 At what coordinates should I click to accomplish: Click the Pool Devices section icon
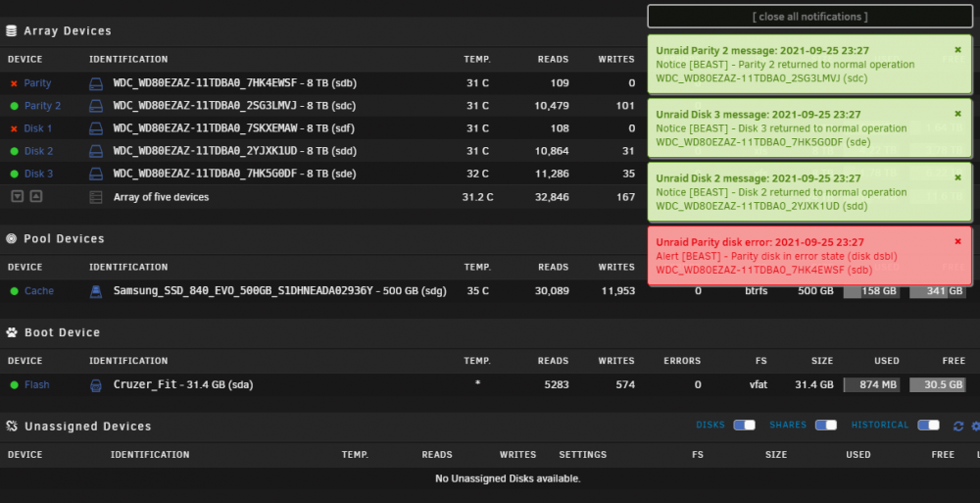pyautogui.click(x=11, y=238)
